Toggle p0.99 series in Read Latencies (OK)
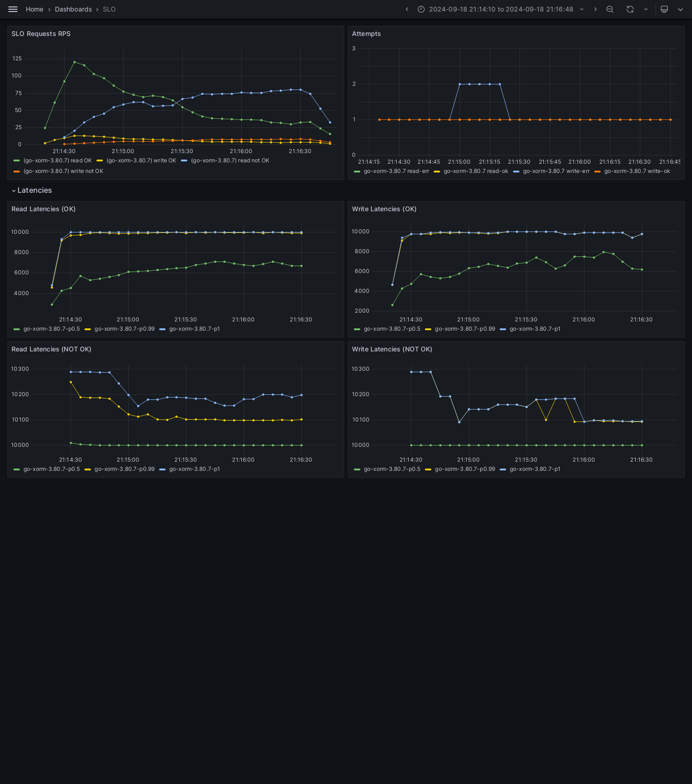Image resolution: width=692 pixels, height=784 pixels. (x=125, y=329)
